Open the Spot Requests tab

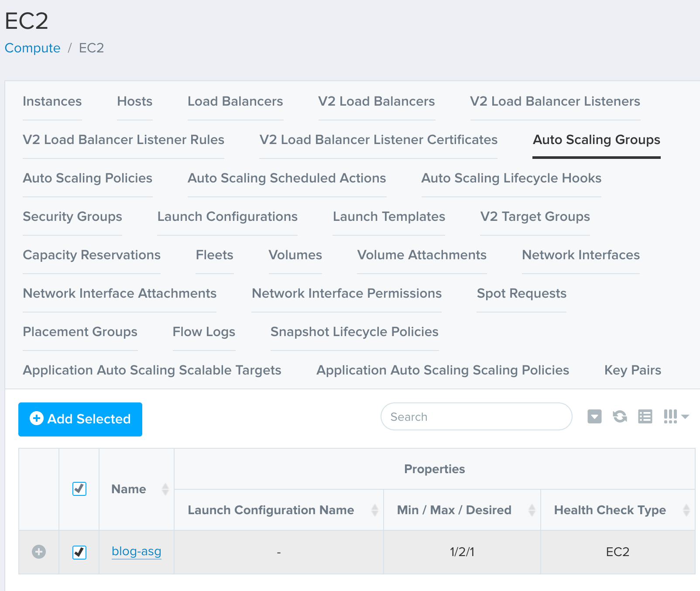522,293
